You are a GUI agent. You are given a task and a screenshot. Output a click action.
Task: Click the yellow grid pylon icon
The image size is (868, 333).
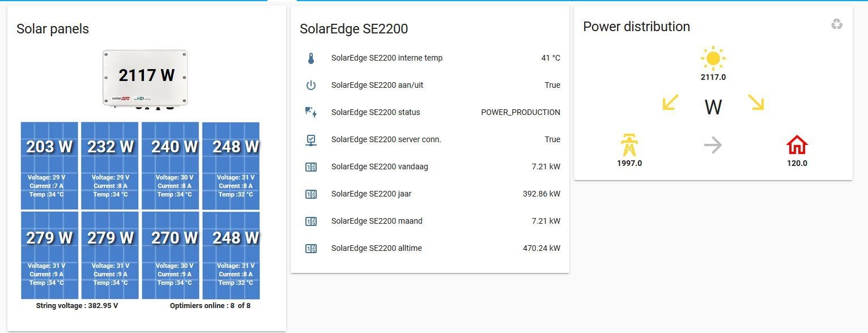point(629,146)
